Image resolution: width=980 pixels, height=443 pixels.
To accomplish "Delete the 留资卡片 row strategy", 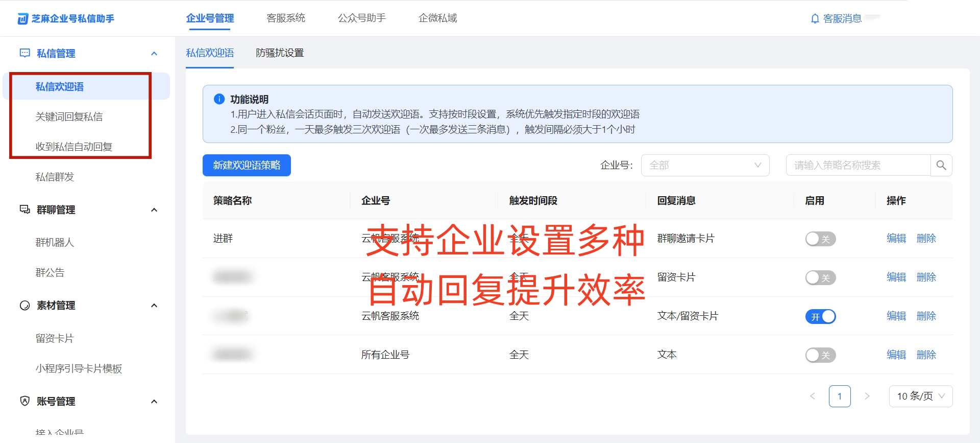I will pos(926,277).
